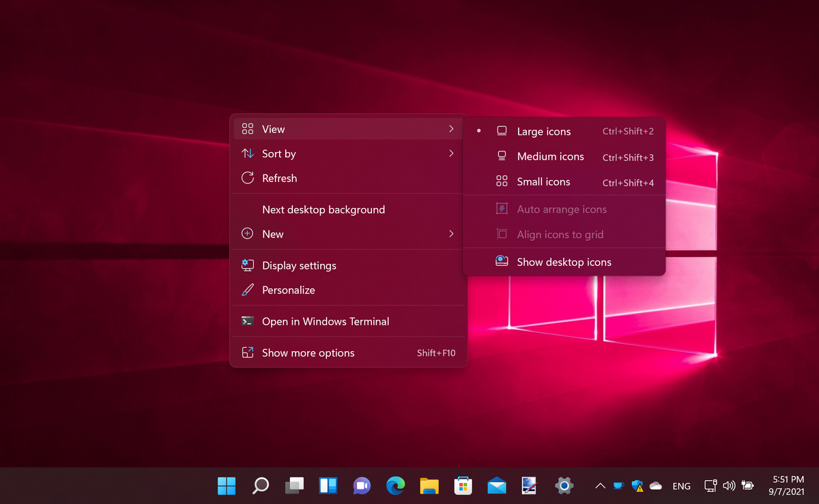Open Microsoft Edge from the taskbar
Screen dimensions: 819x504
click(x=395, y=486)
